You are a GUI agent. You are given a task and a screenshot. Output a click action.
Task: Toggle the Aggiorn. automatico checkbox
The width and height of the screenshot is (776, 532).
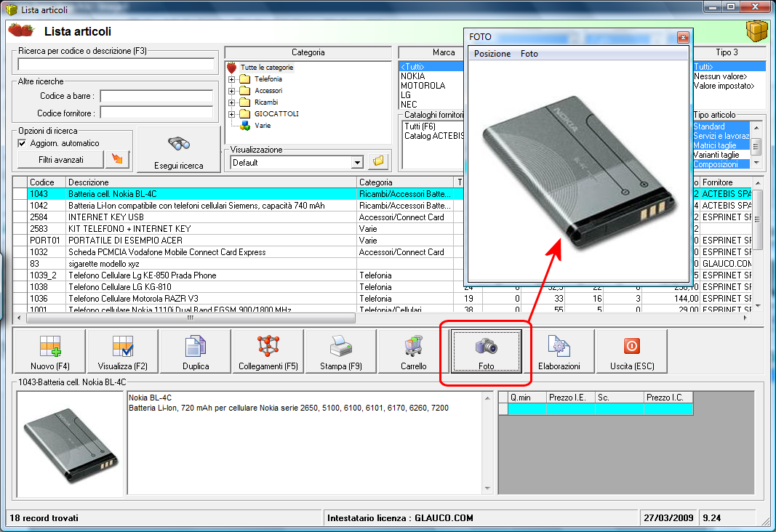(22, 143)
